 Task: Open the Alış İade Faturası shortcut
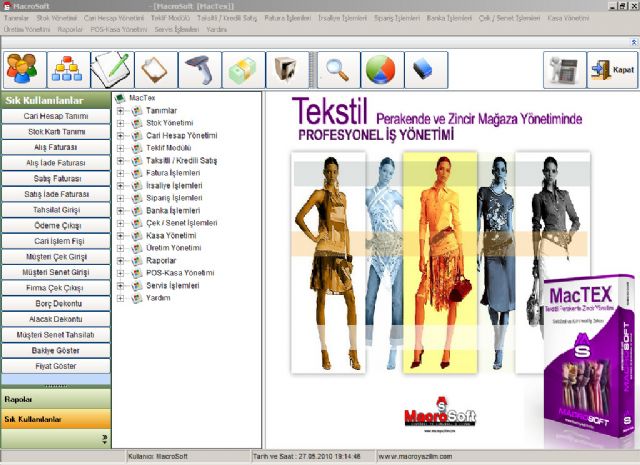pos(56,163)
